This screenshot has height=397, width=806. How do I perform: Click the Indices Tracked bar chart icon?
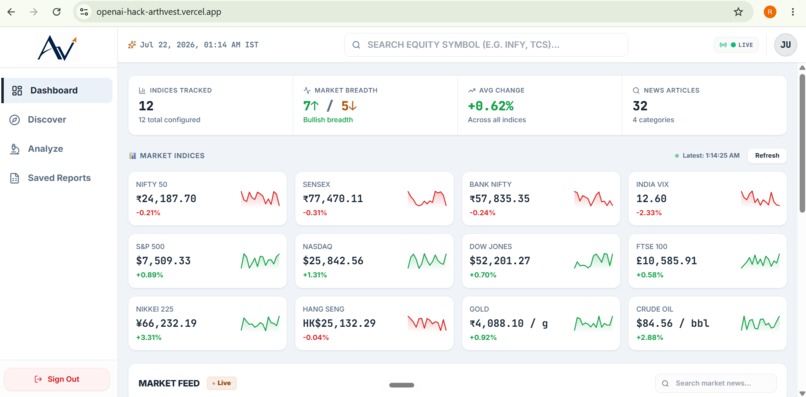click(x=142, y=91)
